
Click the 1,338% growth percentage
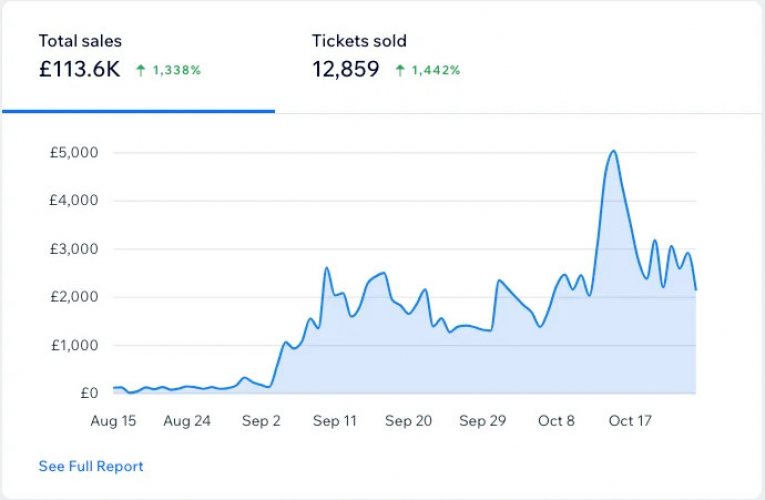(177, 70)
